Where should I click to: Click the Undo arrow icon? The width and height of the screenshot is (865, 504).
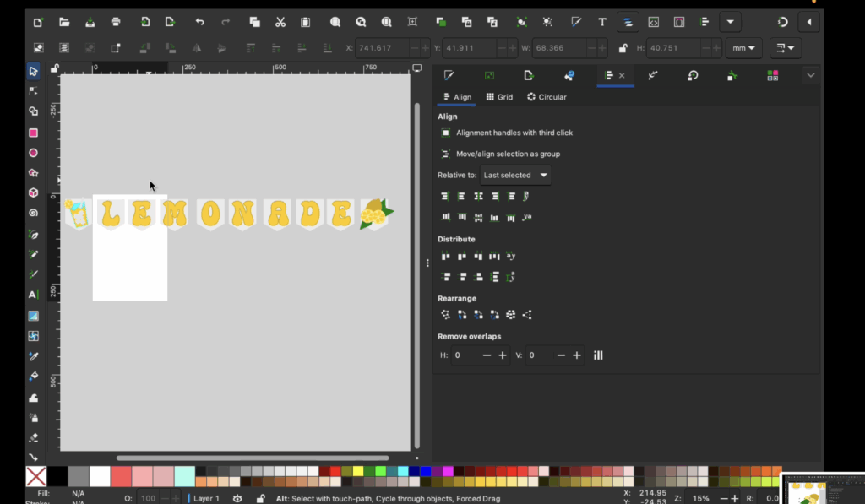click(199, 22)
